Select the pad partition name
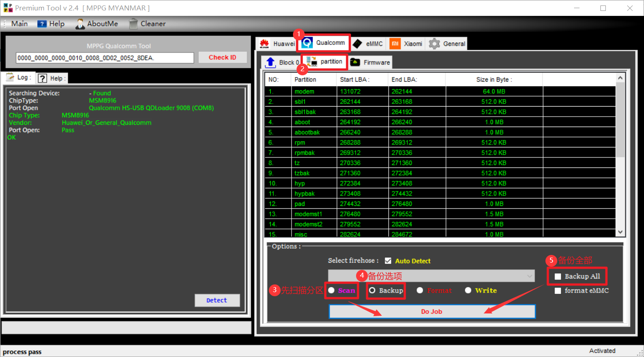 point(299,204)
